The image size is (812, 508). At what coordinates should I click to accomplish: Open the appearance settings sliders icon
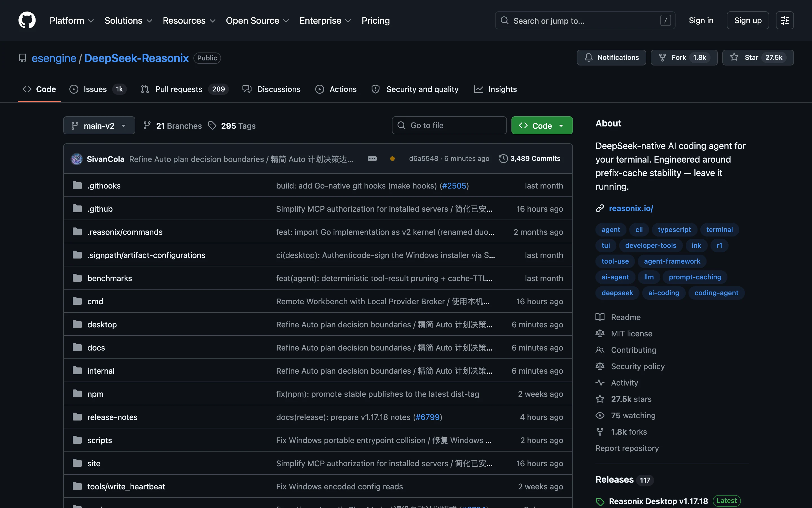(x=784, y=21)
